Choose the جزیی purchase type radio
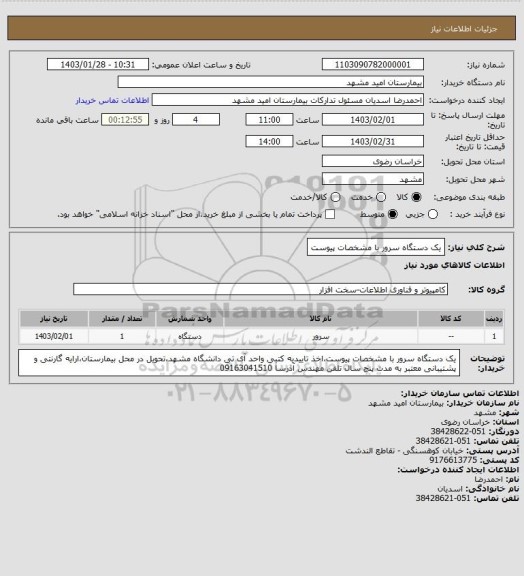 tap(433, 214)
